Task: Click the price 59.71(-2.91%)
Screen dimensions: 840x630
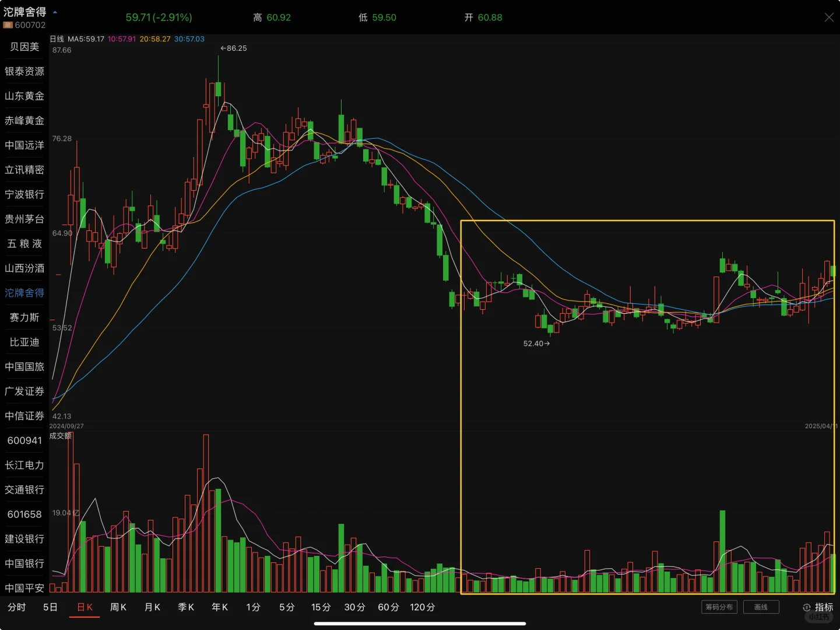Action: pyautogui.click(x=159, y=17)
